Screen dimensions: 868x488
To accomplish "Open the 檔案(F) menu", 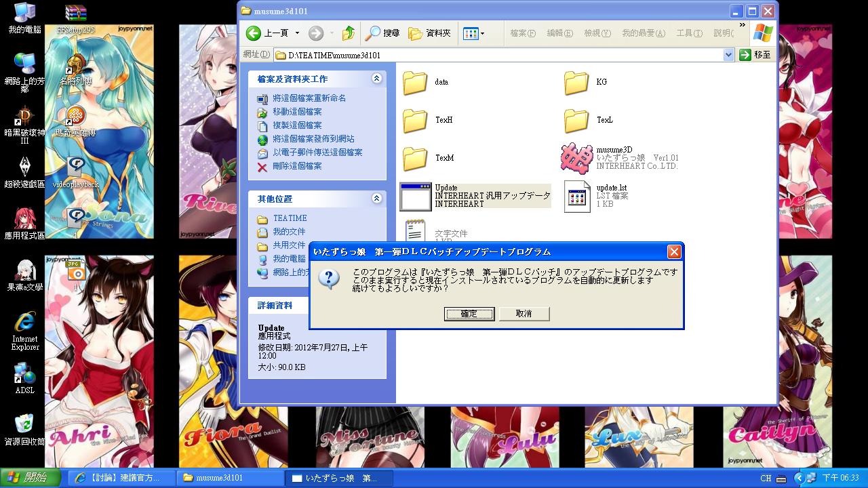I will [523, 33].
